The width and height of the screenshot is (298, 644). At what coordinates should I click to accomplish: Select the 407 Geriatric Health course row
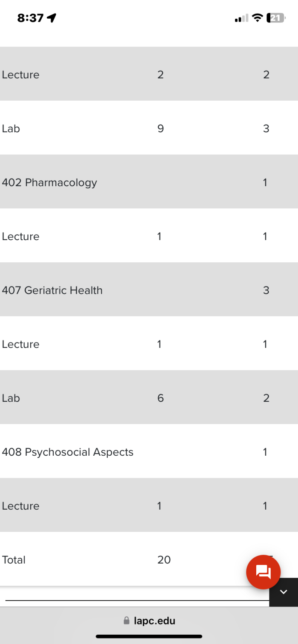coord(52,290)
